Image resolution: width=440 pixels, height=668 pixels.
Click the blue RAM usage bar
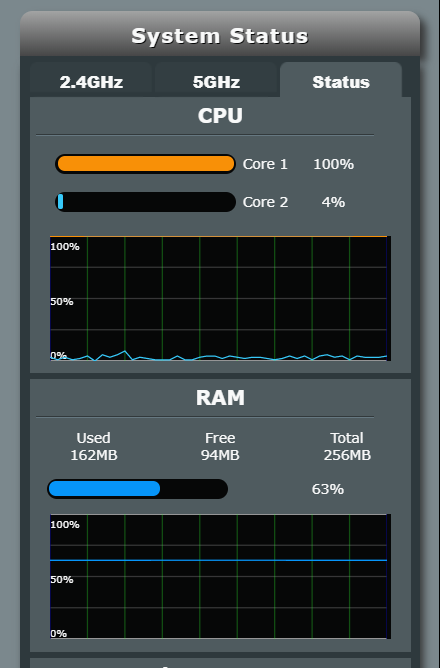[138, 489]
